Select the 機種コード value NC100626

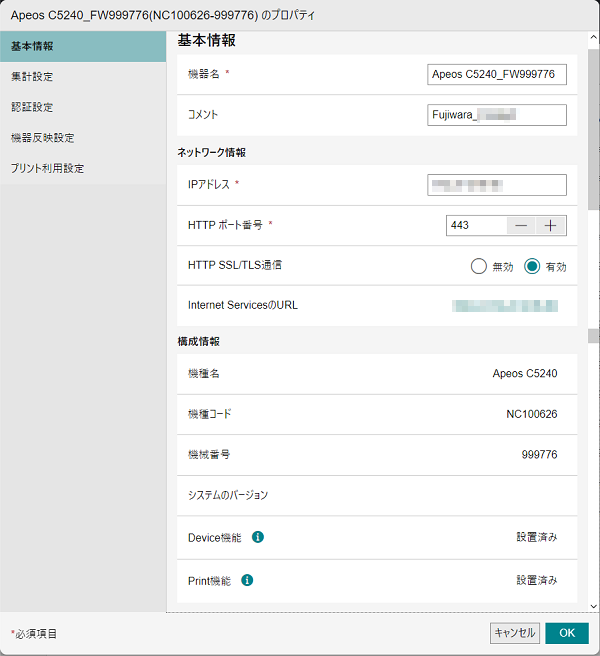pos(532,414)
